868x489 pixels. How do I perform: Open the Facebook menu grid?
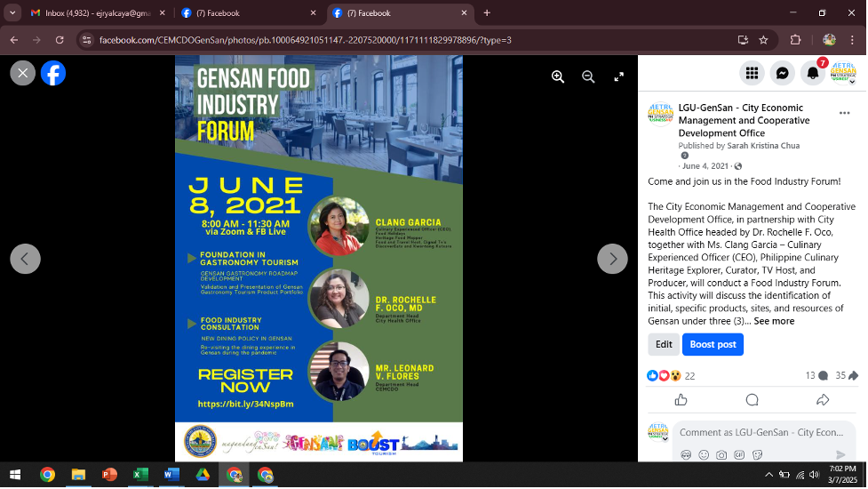click(752, 74)
